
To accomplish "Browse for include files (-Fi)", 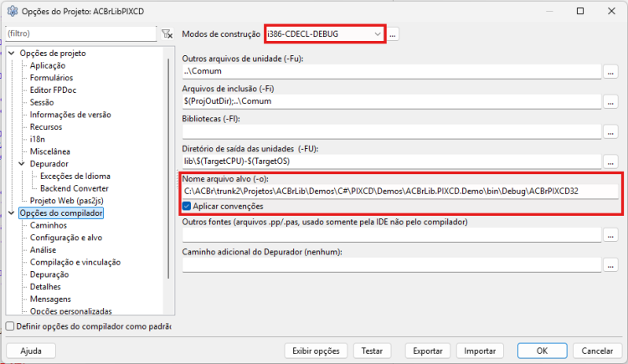I will [610, 102].
